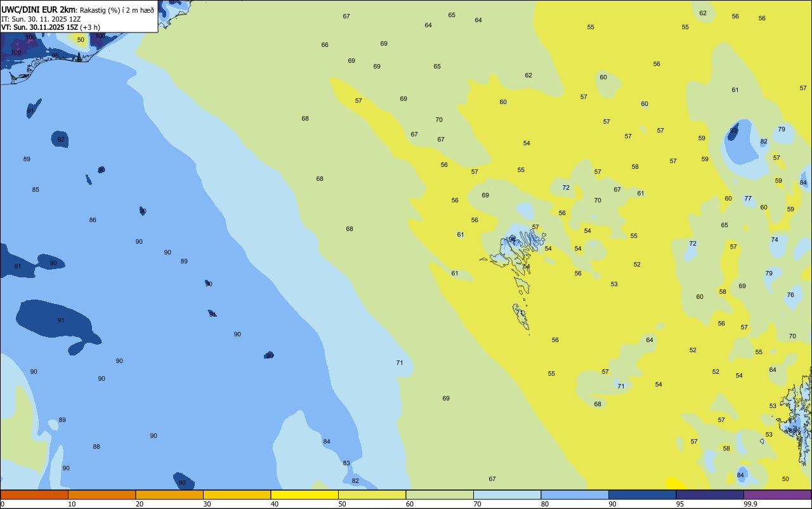The width and height of the screenshot is (812, 509).
Task: Select the orange 10–20 legend color segment
Action: [101, 494]
